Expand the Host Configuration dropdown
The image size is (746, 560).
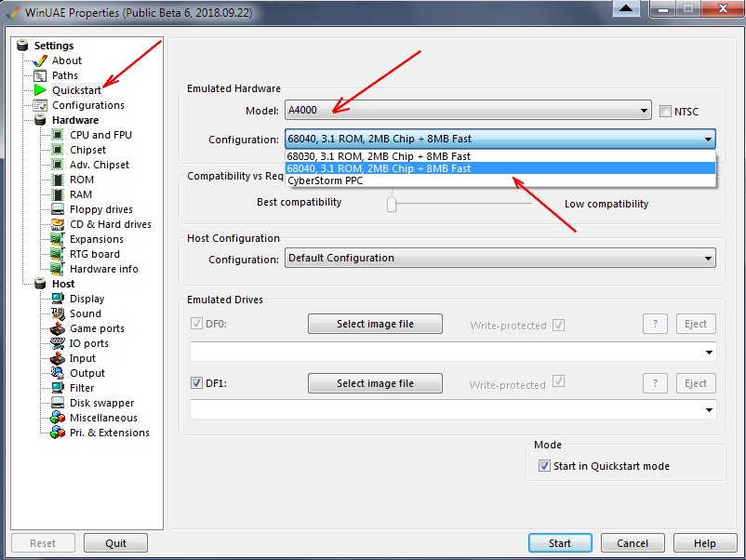pos(500,258)
